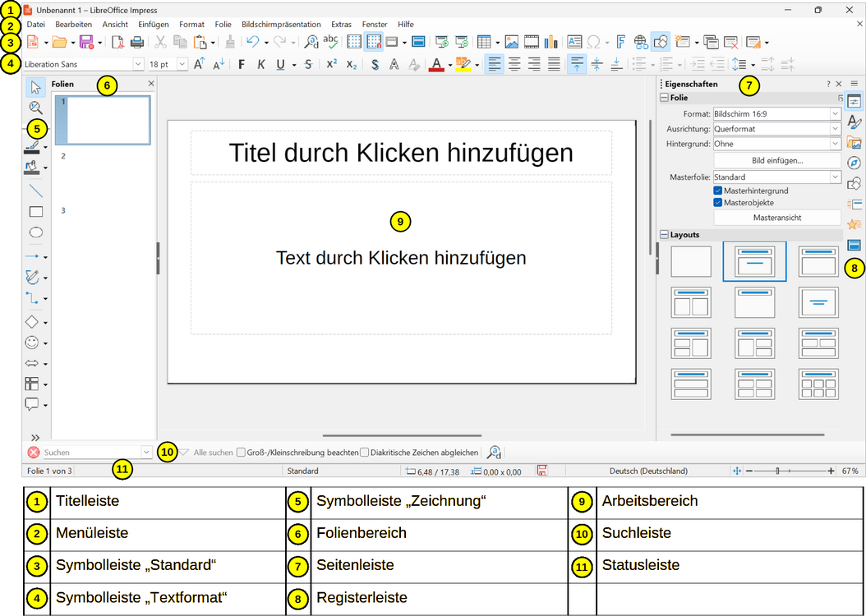Select the Ellipse tool in the drawing toolbar
Image resolution: width=866 pixels, height=616 pixels.
pyautogui.click(x=35, y=233)
